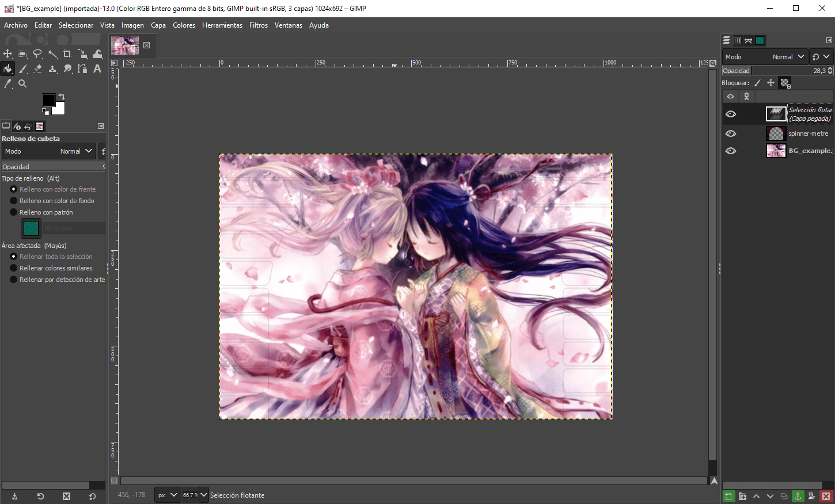
Task: Anchor the floating layer
Action: coord(798,496)
